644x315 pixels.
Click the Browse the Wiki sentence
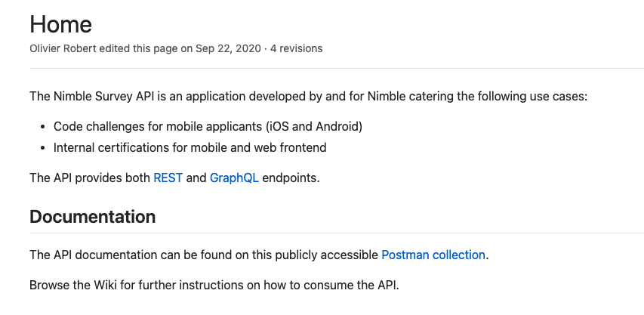pyautogui.click(x=213, y=285)
